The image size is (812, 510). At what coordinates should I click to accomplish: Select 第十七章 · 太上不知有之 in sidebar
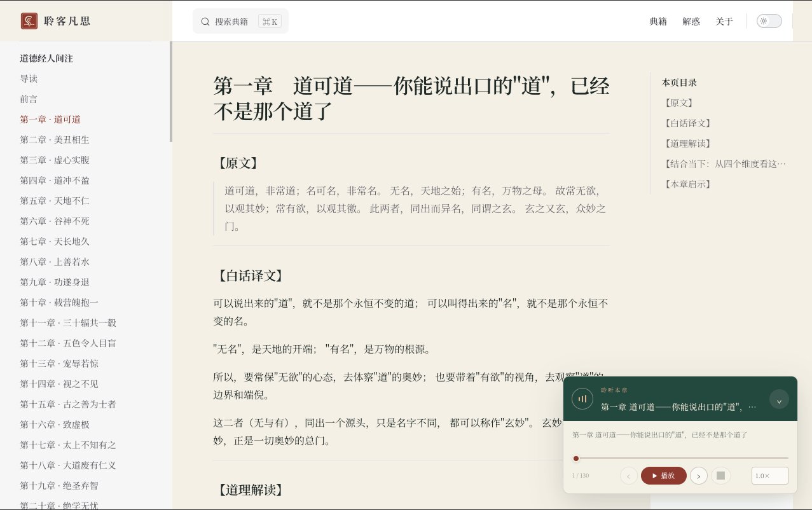pos(68,445)
